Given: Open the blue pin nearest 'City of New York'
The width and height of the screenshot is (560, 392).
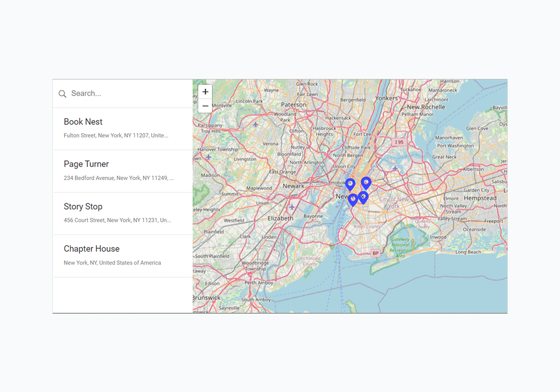Looking at the screenshot, I should (363, 198).
